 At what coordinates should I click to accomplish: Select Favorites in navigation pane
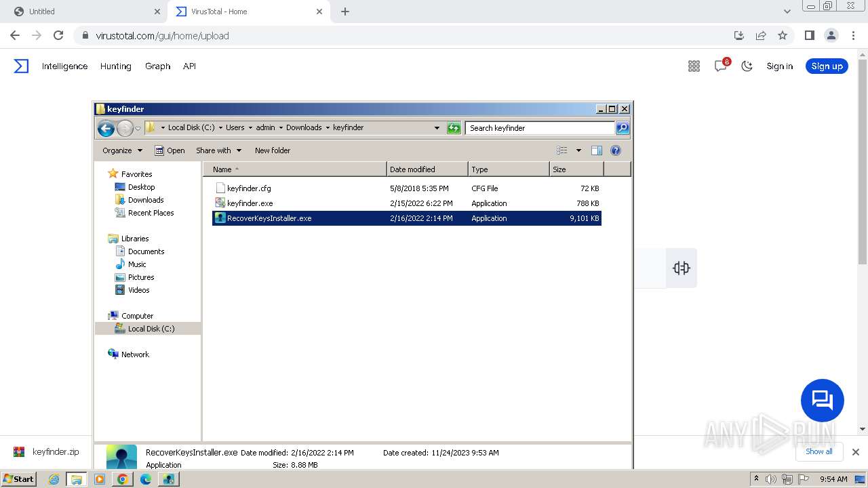pos(136,174)
